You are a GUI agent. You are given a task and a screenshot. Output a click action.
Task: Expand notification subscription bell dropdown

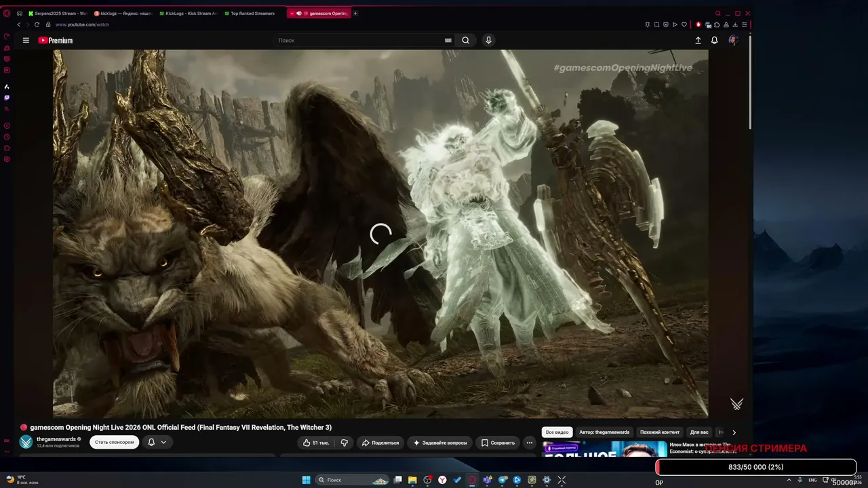click(157, 443)
